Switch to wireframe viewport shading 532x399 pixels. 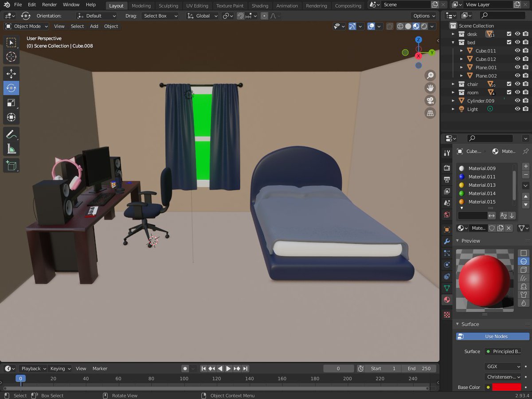[400, 26]
